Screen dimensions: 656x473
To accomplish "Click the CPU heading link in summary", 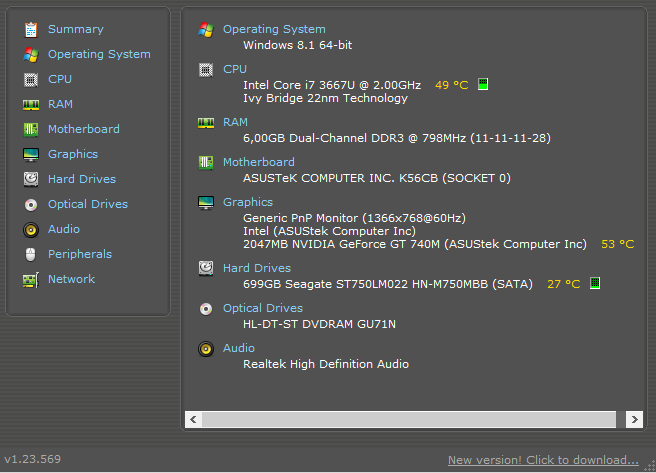I will (x=235, y=69).
